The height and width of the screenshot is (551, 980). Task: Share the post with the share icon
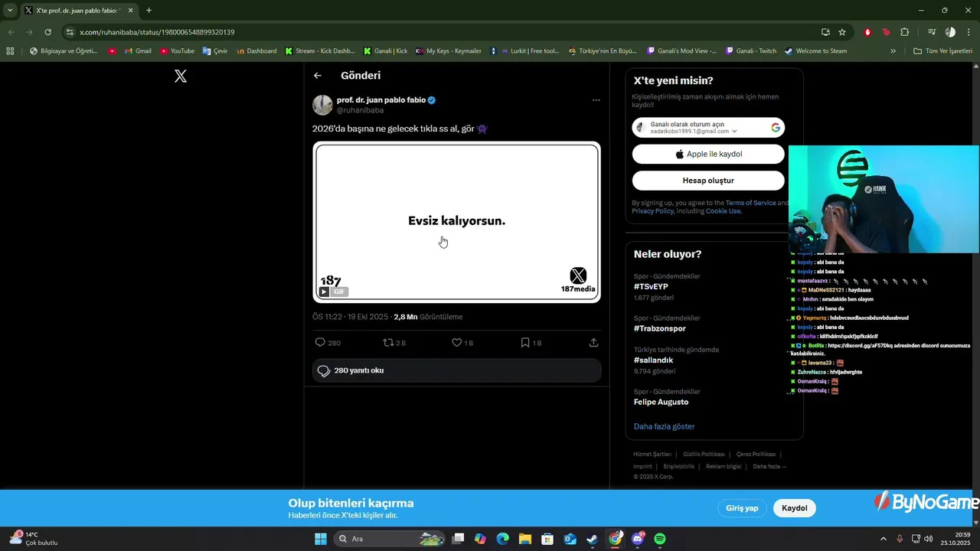pos(593,343)
